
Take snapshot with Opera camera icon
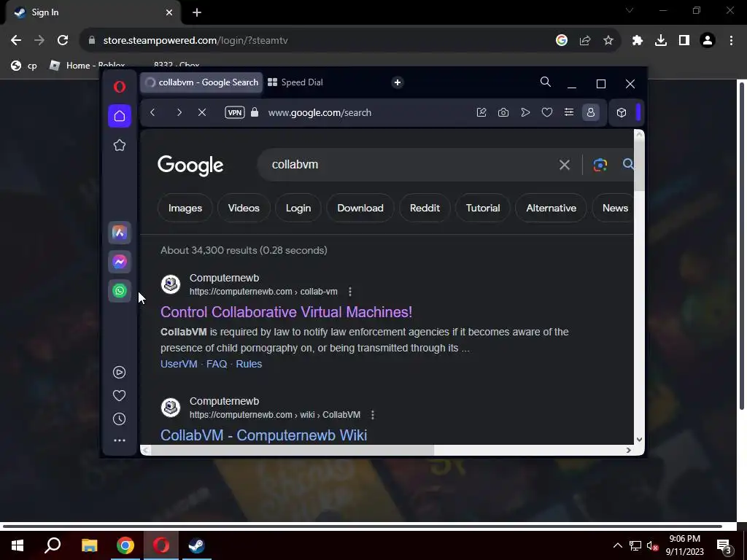click(503, 112)
